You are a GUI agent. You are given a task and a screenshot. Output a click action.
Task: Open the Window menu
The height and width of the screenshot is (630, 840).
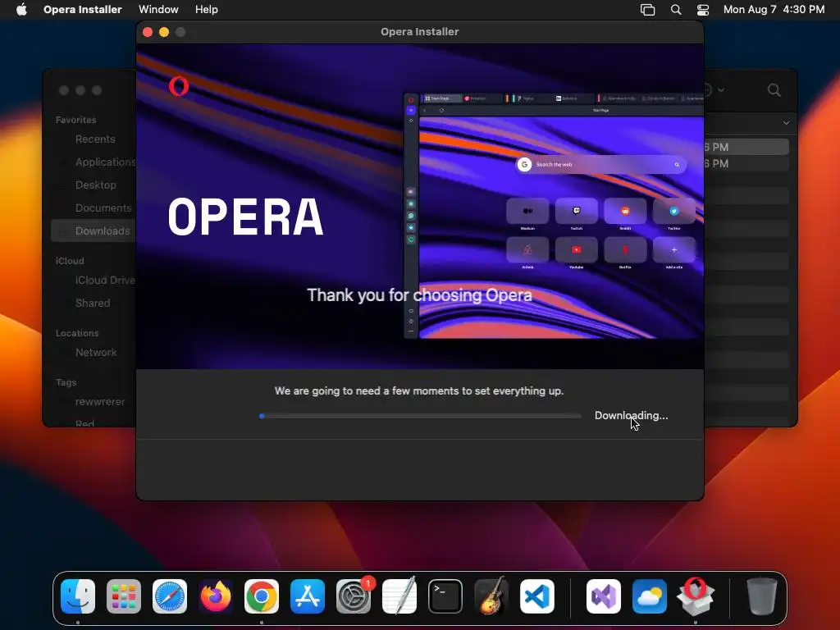158,10
